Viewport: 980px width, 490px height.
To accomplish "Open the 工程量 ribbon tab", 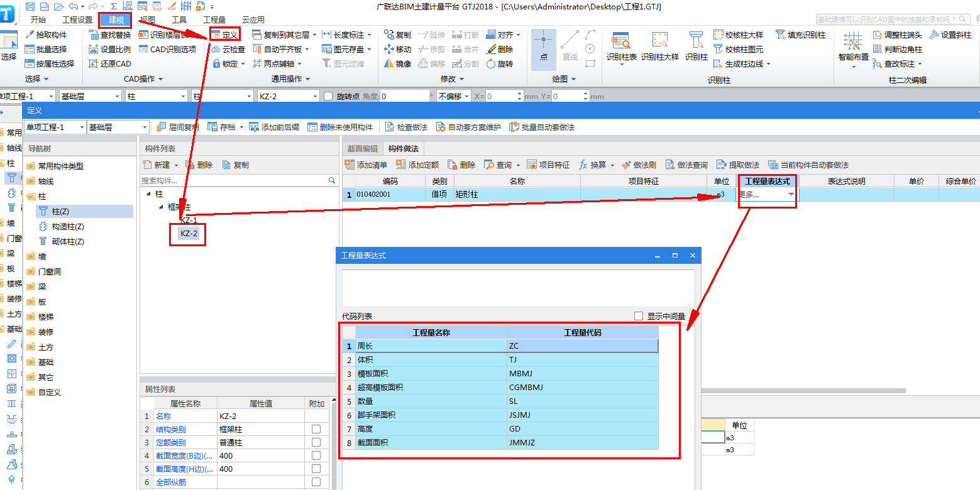I will 214,20.
